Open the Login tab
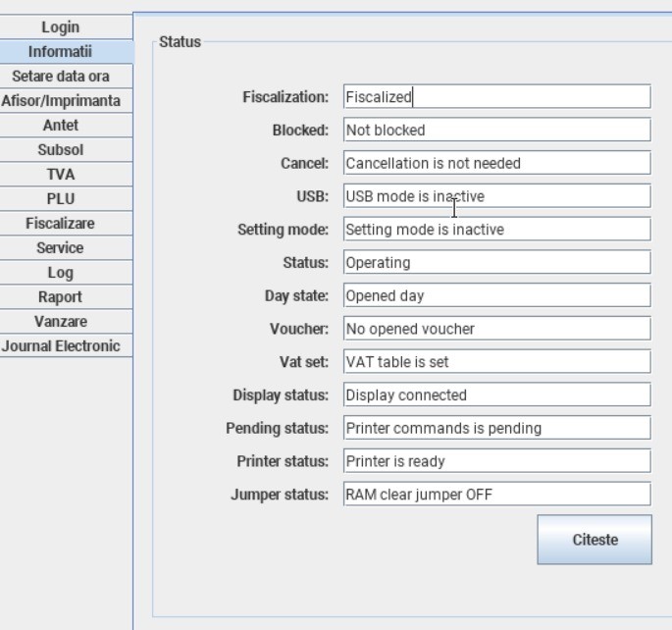 click(66, 27)
